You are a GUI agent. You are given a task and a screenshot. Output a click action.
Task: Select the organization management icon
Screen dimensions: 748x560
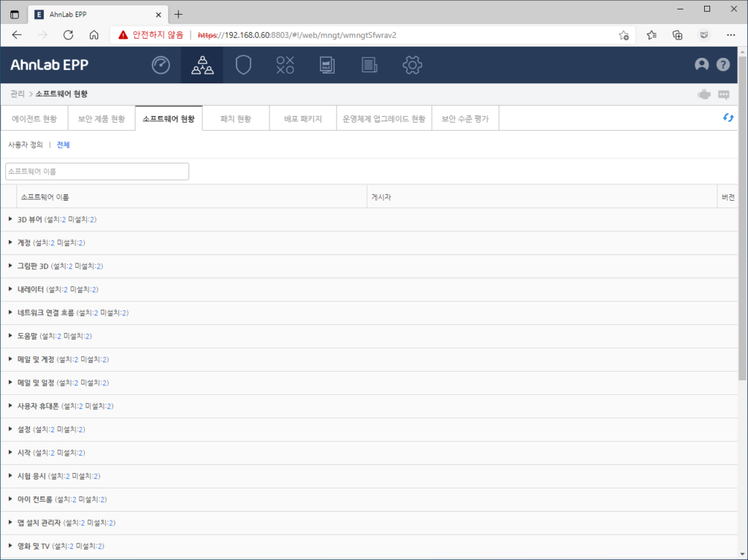tap(202, 64)
